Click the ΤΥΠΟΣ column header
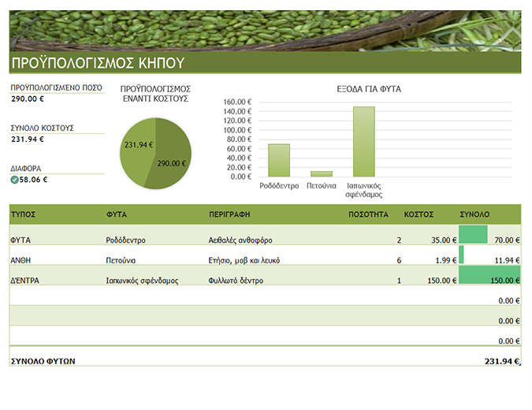The image size is (532, 410). pos(23,214)
